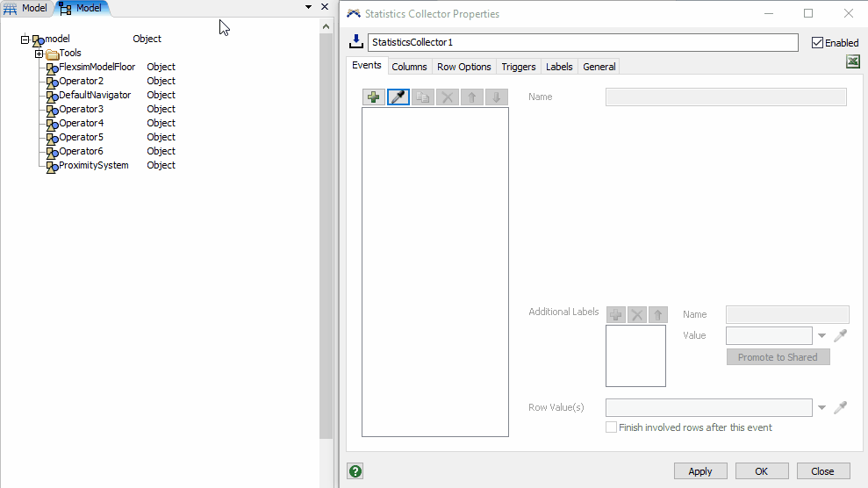
Task: Click the eyedropper next to Row Value(s)
Action: 840,407
